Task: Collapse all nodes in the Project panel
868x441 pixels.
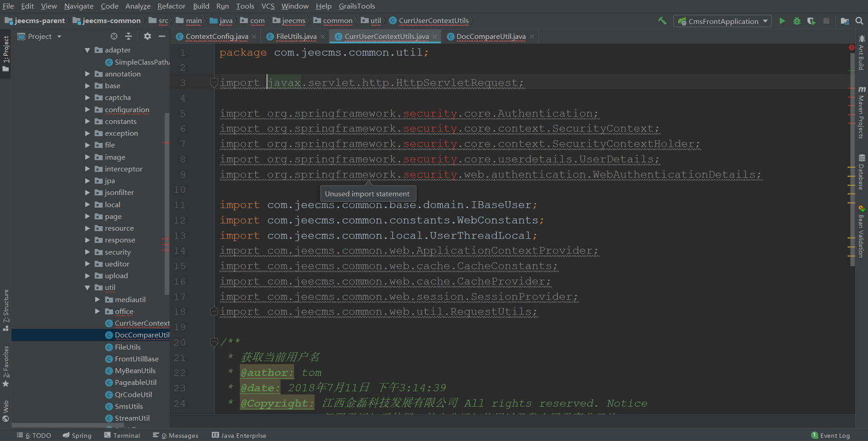Action: pyautogui.click(x=129, y=36)
